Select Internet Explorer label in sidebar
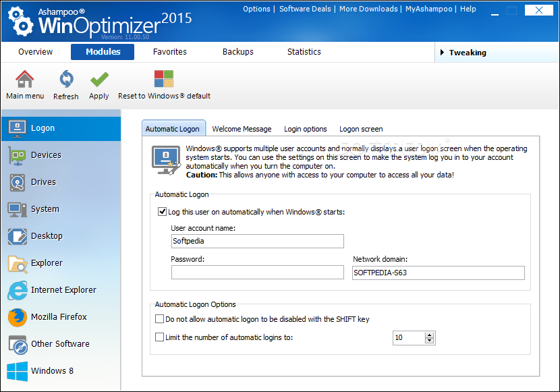This screenshot has width=560, height=392. [63, 290]
